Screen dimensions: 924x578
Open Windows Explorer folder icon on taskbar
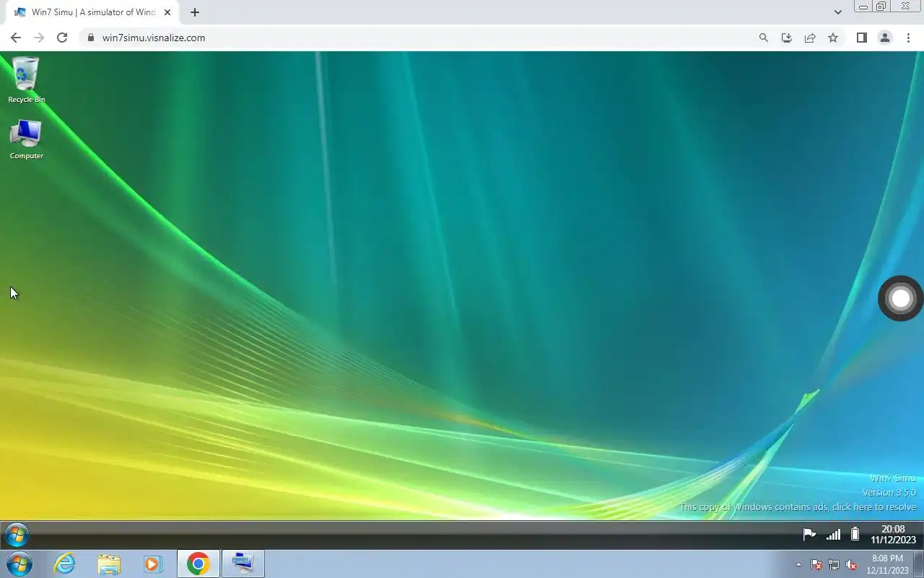pos(109,564)
